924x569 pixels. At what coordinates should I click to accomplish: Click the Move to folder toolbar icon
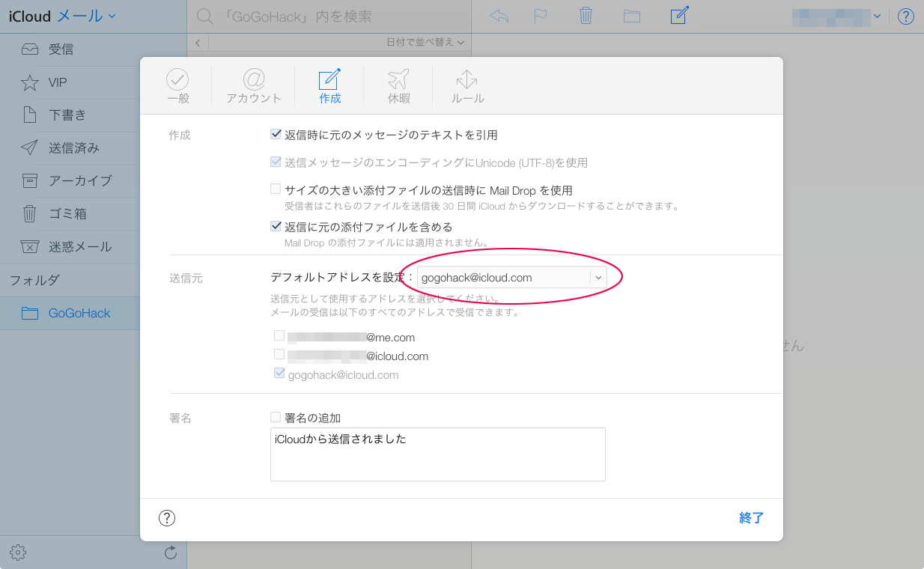(x=632, y=16)
